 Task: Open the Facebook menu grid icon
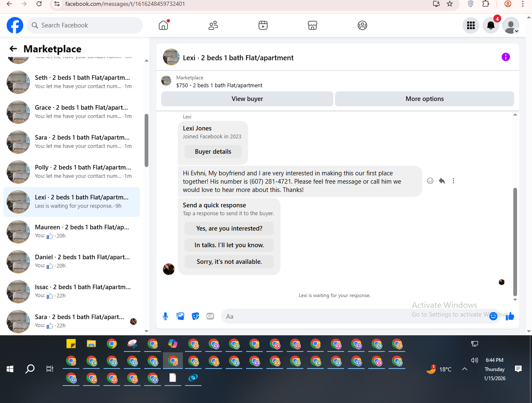471,25
